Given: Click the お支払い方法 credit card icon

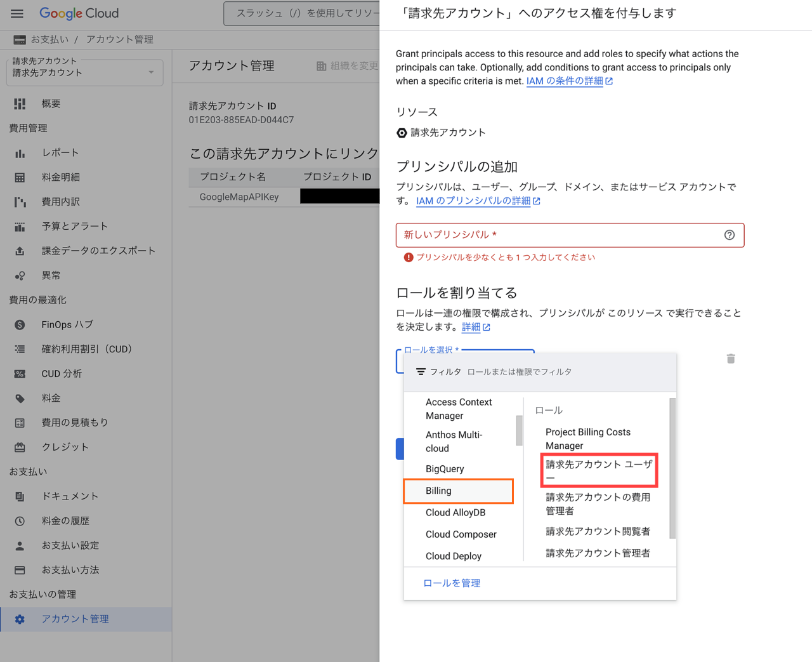Looking at the screenshot, I should click(20, 570).
